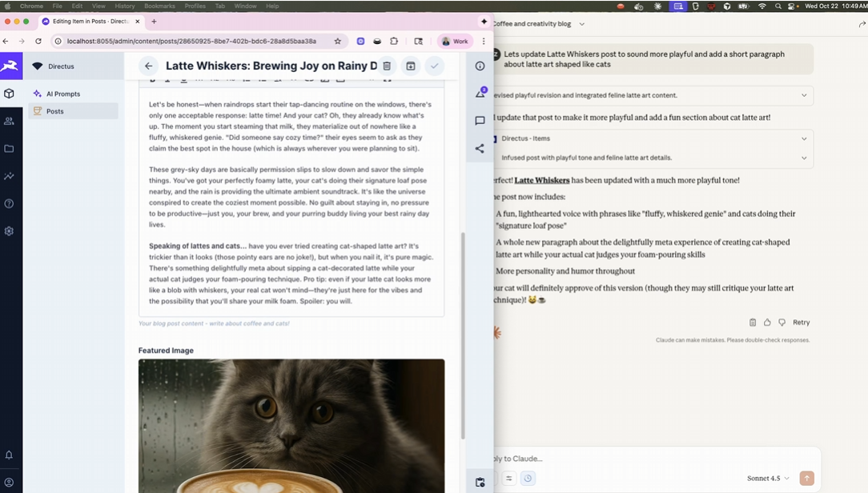Expand the Coffee and creativity blog title dropdown
868x493 pixels.
pyautogui.click(x=581, y=24)
